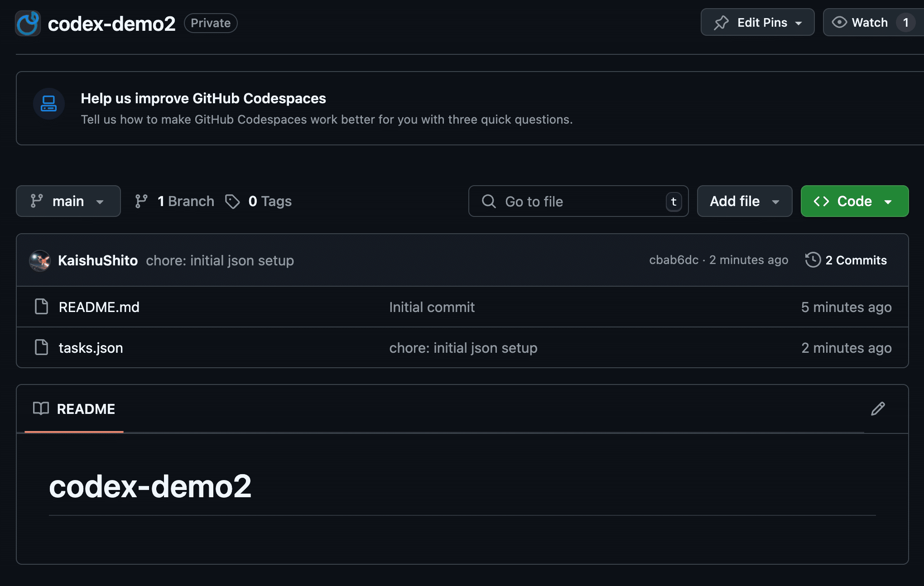
Task: Open the green Code dropdown
Action: pos(854,201)
